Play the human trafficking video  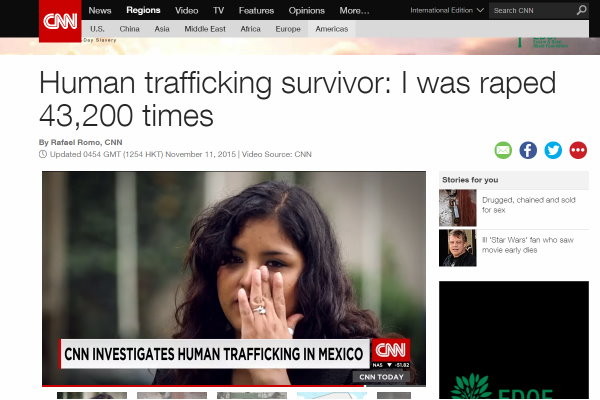(234, 278)
